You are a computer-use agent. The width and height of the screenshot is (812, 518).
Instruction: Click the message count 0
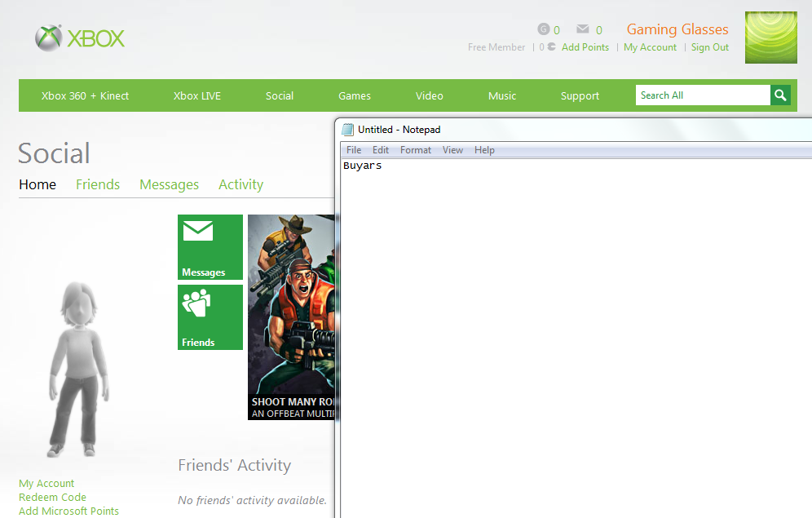[599, 30]
